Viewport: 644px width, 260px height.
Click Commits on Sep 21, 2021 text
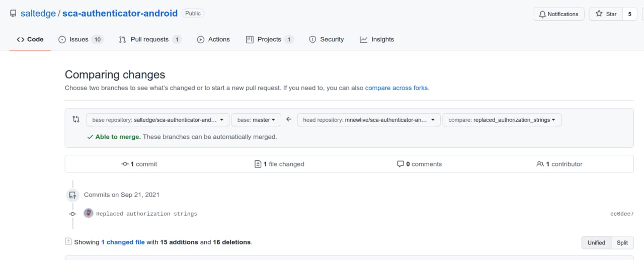[x=122, y=195]
